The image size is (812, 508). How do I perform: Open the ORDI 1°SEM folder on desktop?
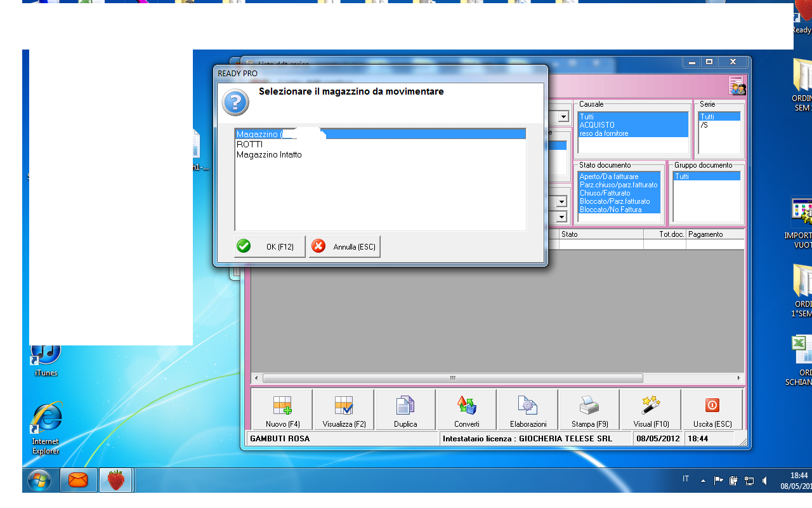click(x=802, y=282)
